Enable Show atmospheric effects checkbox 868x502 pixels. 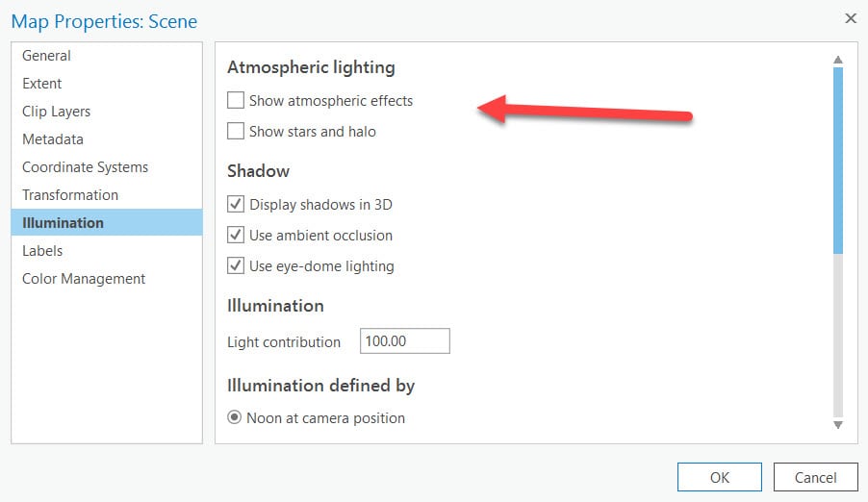point(236,100)
